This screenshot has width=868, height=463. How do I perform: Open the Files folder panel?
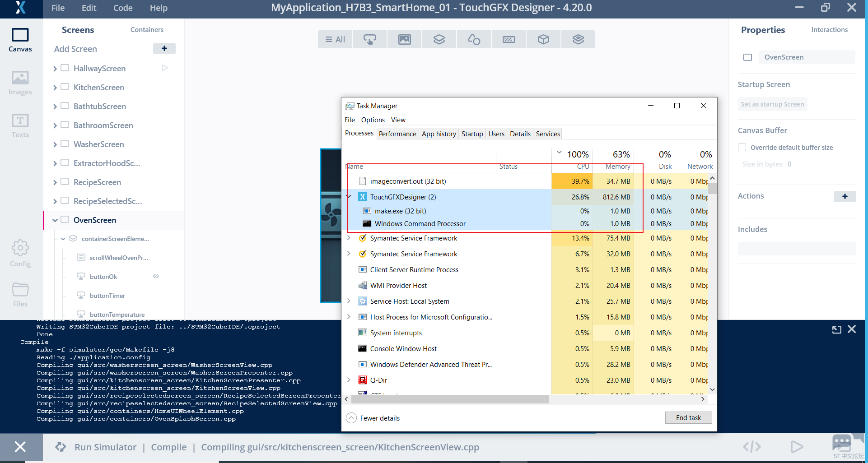click(20, 294)
